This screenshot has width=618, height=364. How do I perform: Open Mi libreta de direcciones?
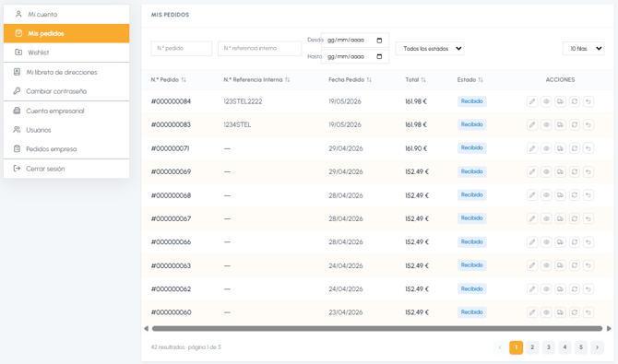[x=66, y=72]
